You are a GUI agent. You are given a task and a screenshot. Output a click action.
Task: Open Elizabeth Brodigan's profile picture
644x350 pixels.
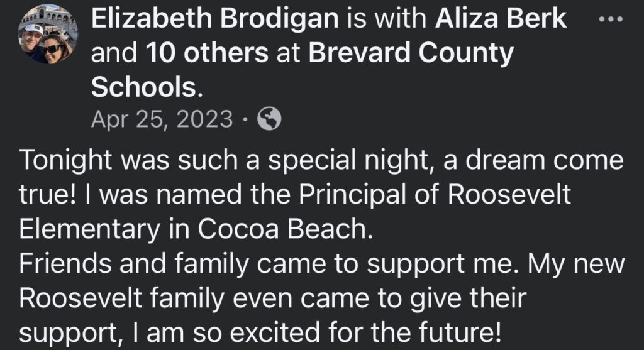(x=48, y=35)
